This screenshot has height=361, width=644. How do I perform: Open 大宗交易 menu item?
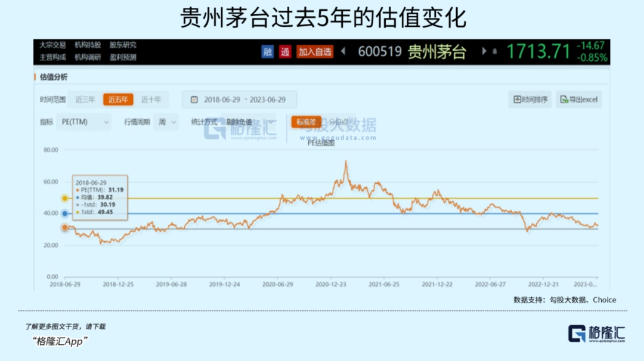click(52, 45)
